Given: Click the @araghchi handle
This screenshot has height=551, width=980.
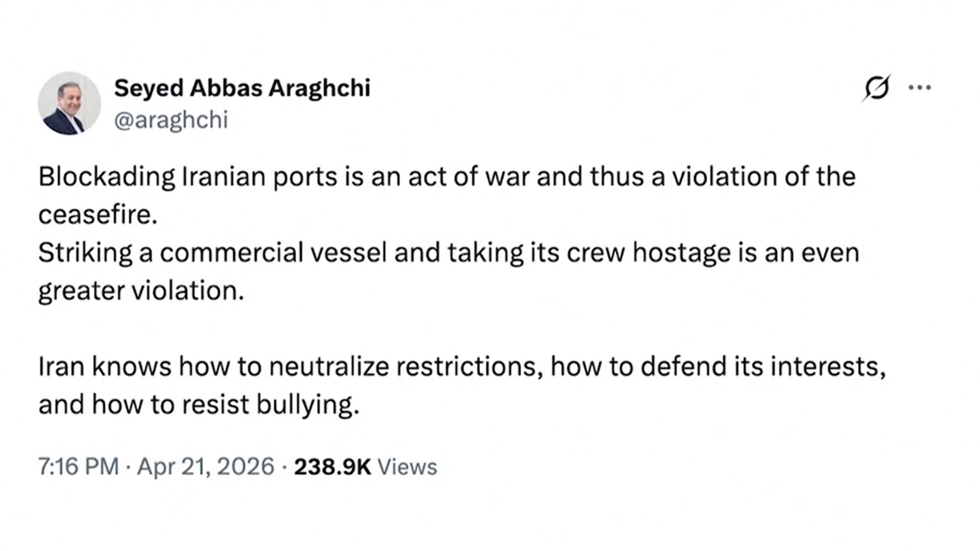Looking at the screenshot, I should (171, 120).
